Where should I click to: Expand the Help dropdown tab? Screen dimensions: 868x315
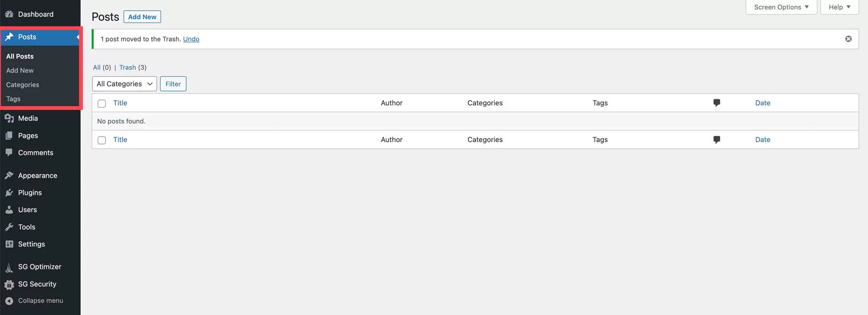click(839, 7)
